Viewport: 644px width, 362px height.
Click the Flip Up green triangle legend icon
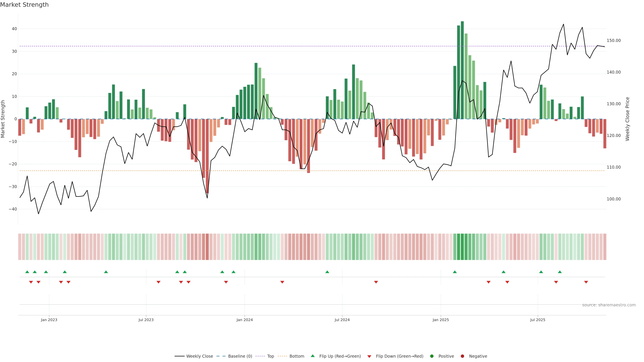click(x=312, y=356)
